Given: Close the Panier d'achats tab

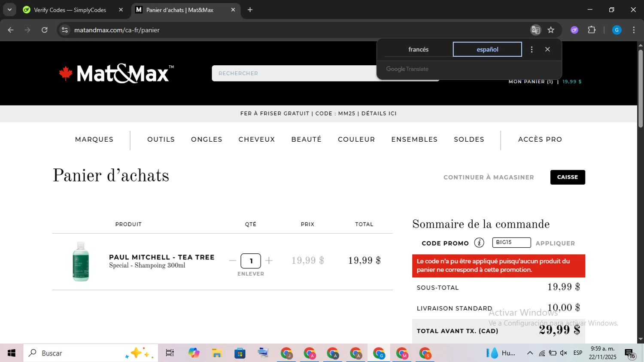Looking at the screenshot, I should tap(233, 10).
